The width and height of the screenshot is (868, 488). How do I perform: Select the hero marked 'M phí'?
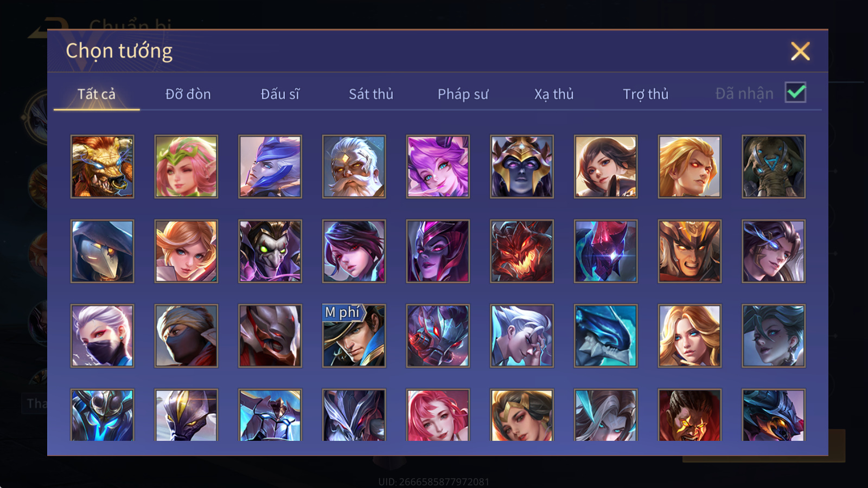354,336
